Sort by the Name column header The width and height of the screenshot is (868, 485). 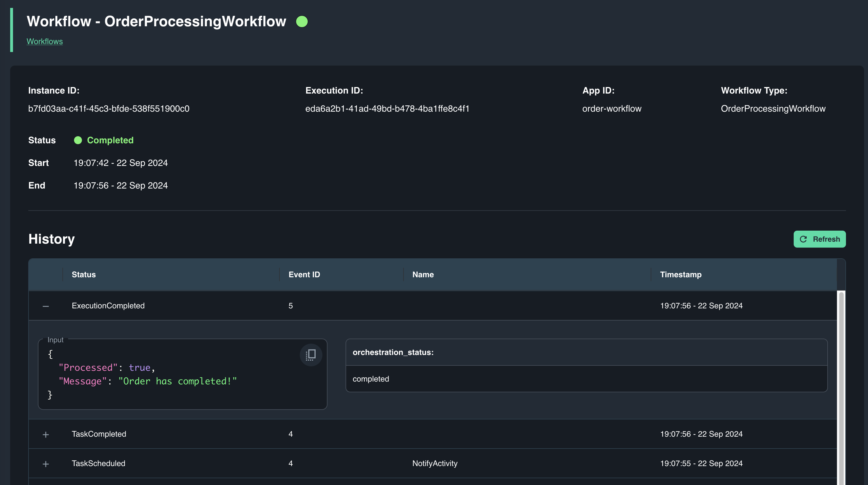pyautogui.click(x=423, y=274)
